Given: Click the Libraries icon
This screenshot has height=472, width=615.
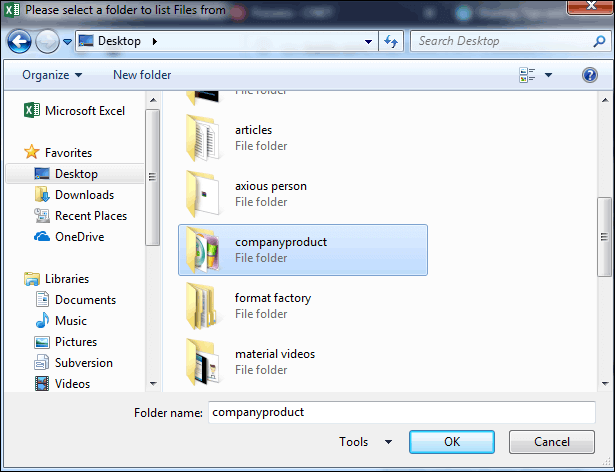Looking at the screenshot, I should pos(32,279).
